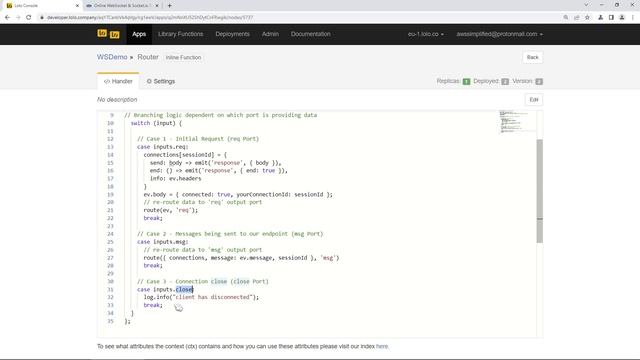Screen dimensions: 640x360
Task: Select the Lolo Console browser tab
Action: [x=41, y=6]
